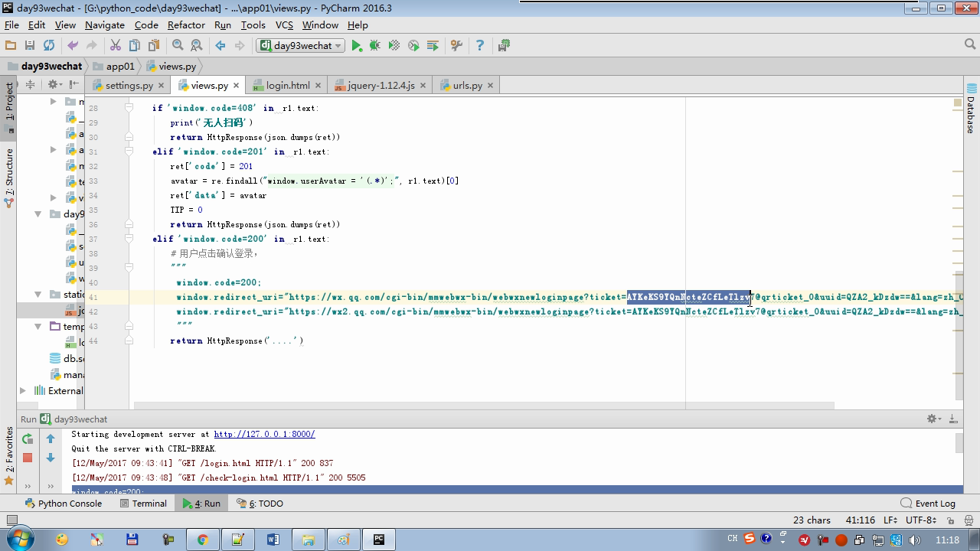Run the day93wechat configuration with green play
The height and width of the screenshot is (551, 980).
coord(356,46)
